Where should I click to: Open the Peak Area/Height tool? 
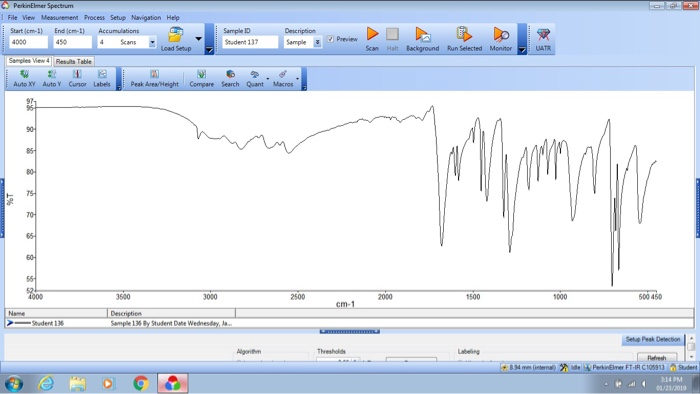coord(154,79)
